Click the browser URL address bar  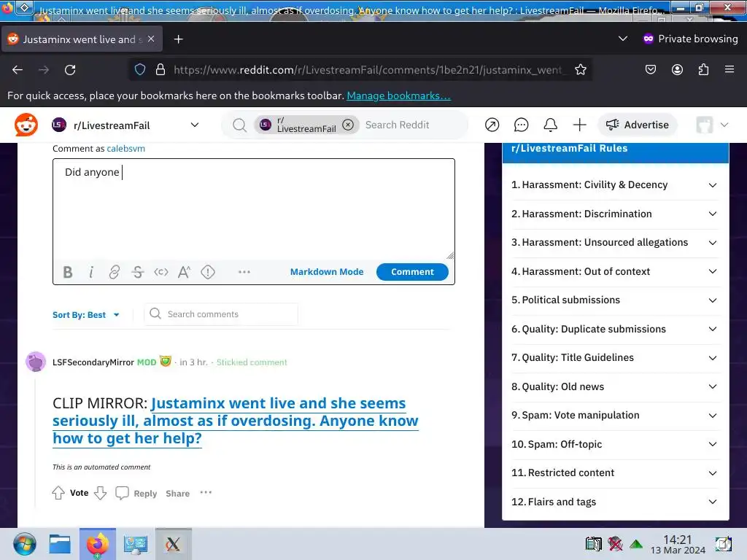368,70
